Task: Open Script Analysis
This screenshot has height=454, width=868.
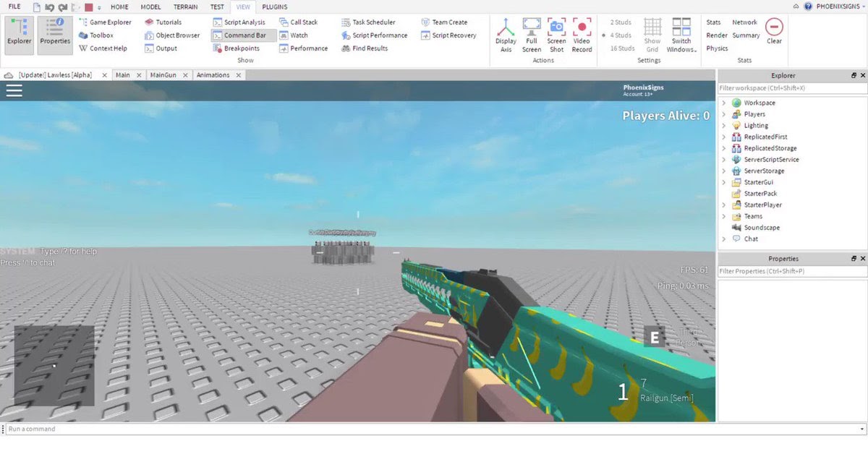Action: click(x=239, y=22)
